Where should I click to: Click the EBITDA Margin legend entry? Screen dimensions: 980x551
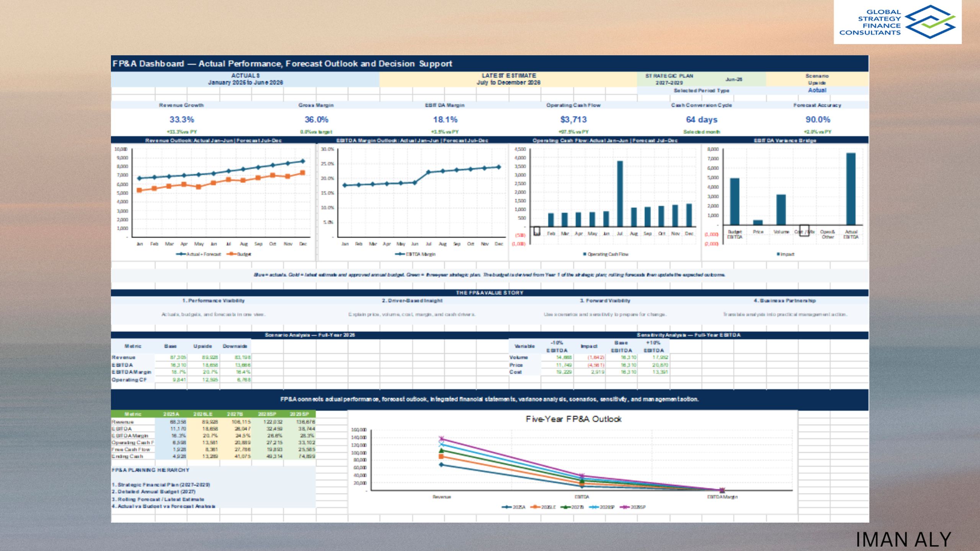415,254
